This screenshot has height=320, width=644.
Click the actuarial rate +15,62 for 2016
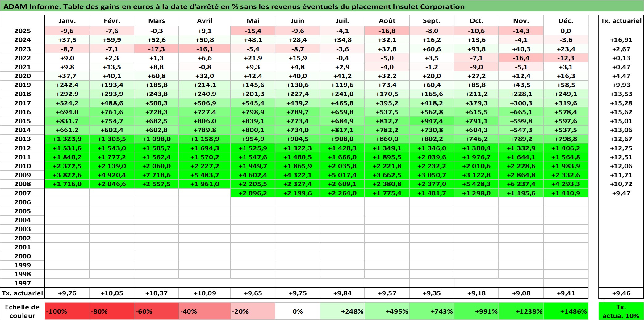pyautogui.click(x=621, y=112)
